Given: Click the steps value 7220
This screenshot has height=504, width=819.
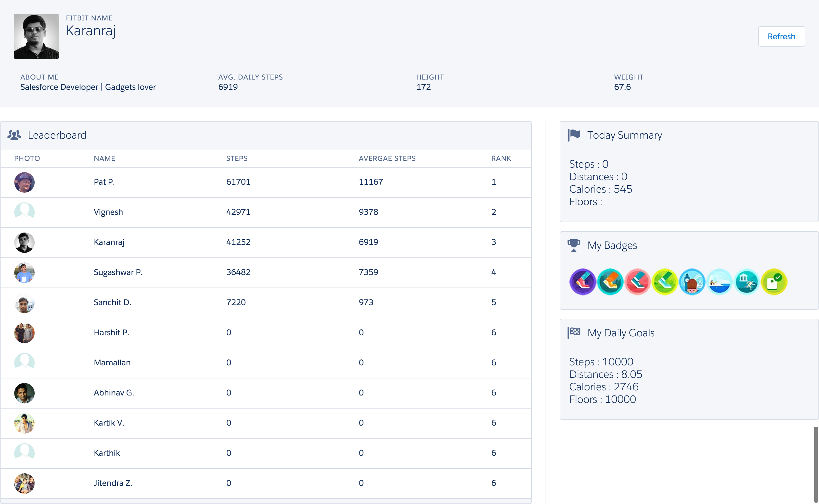Looking at the screenshot, I should coord(236,302).
